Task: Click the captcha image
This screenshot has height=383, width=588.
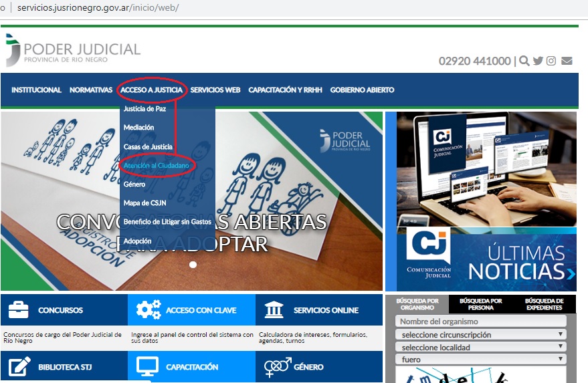Action: tap(481, 375)
